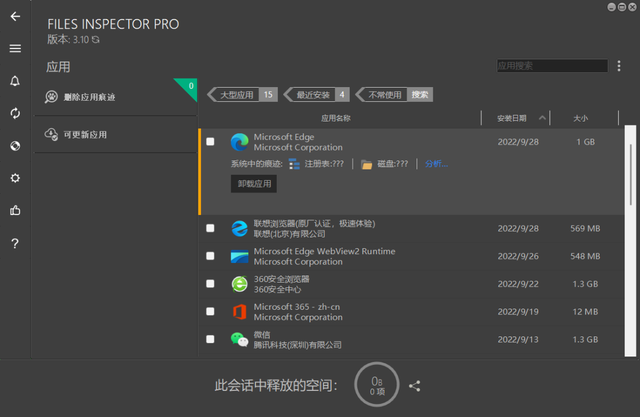Click the 大小 column header

pos(580,118)
